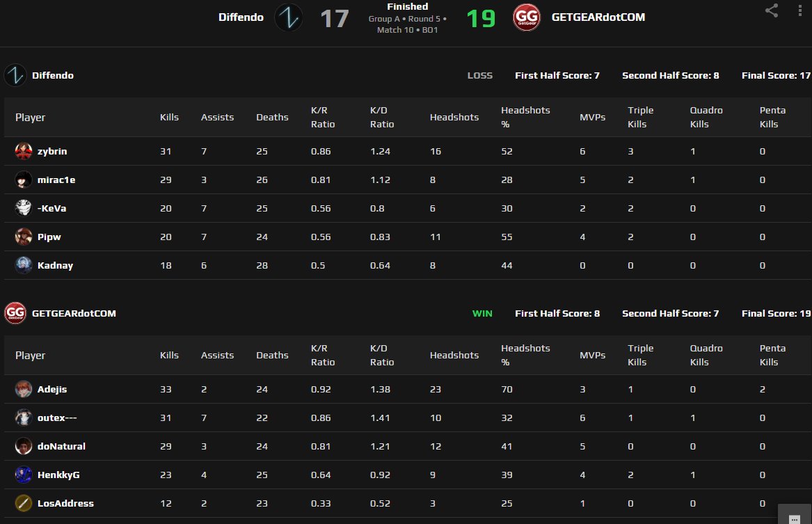Image resolution: width=812 pixels, height=524 pixels.
Task: Open player mirac1e's profile
Action: click(56, 180)
